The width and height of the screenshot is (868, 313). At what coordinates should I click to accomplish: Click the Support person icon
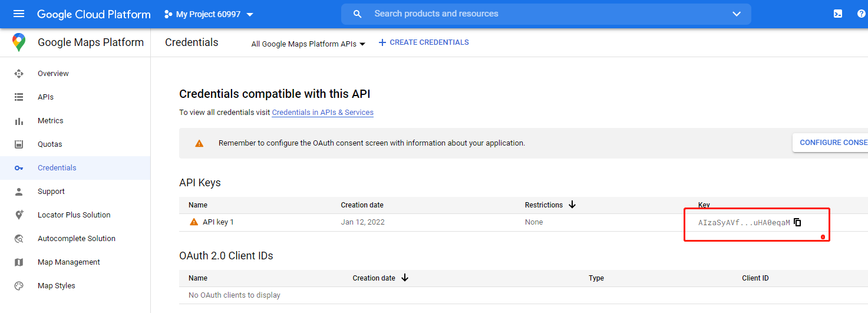[19, 192]
